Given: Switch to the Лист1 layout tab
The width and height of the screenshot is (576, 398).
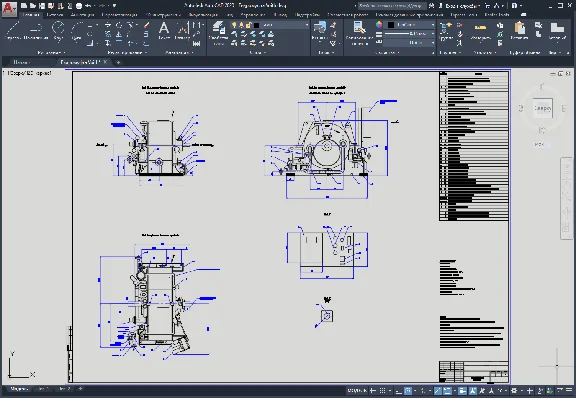Looking at the screenshot, I should point(43,389).
